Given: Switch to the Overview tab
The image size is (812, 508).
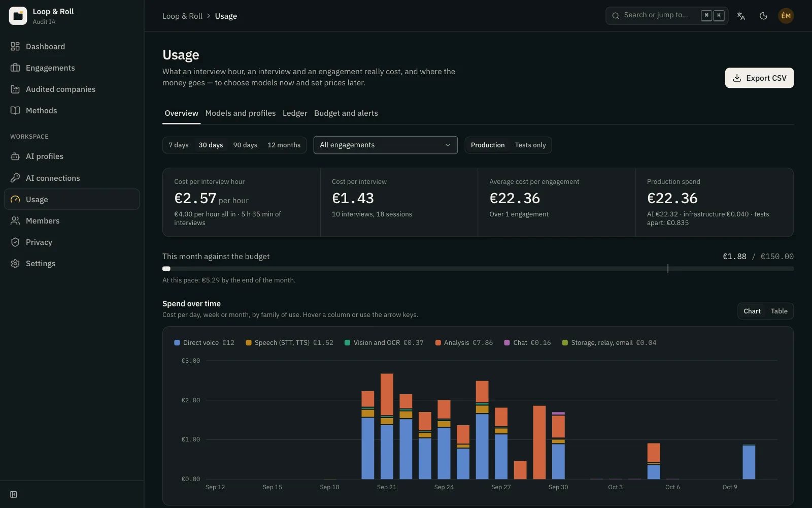Looking at the screenshot, I should click(x=182, y=113).
